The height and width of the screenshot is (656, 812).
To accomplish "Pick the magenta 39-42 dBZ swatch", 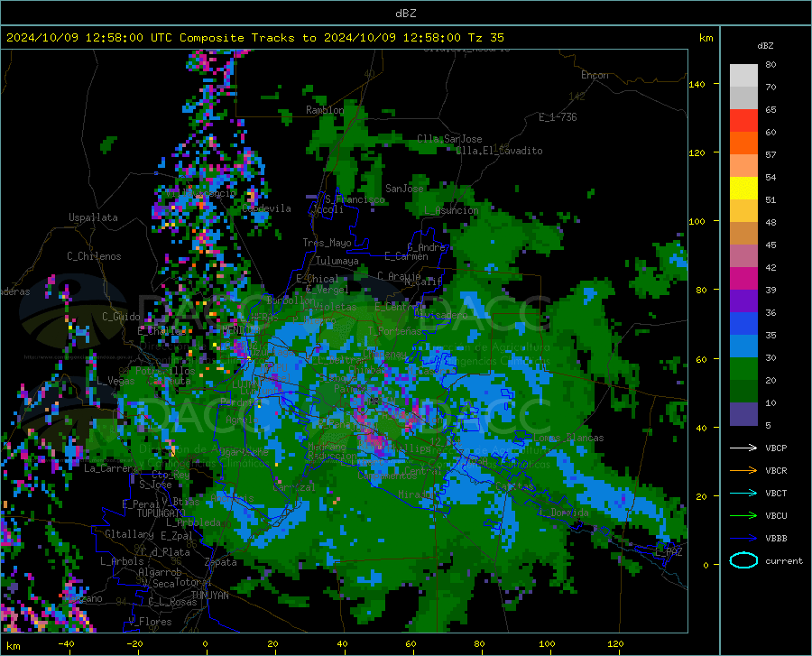I will pos(743,279).
